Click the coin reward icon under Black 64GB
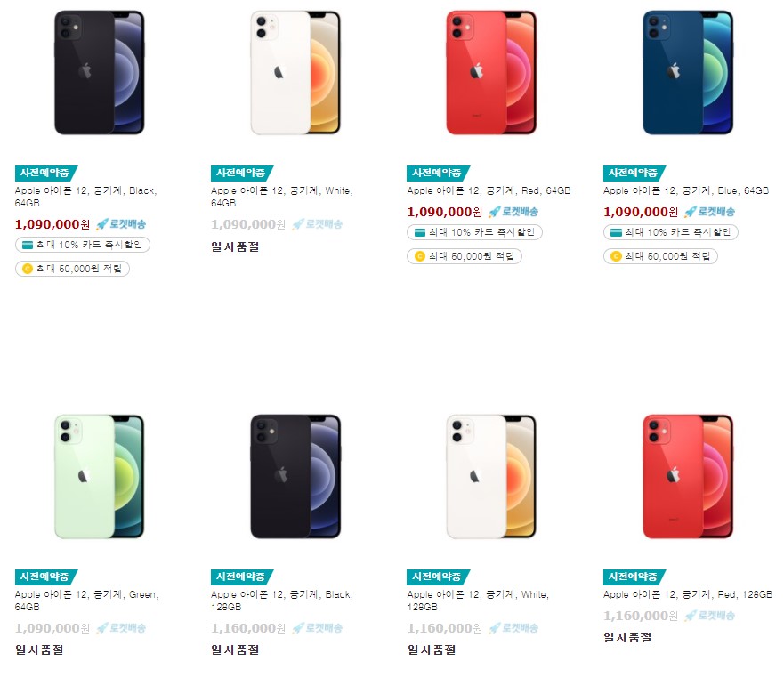 click(x=28, y=269)
